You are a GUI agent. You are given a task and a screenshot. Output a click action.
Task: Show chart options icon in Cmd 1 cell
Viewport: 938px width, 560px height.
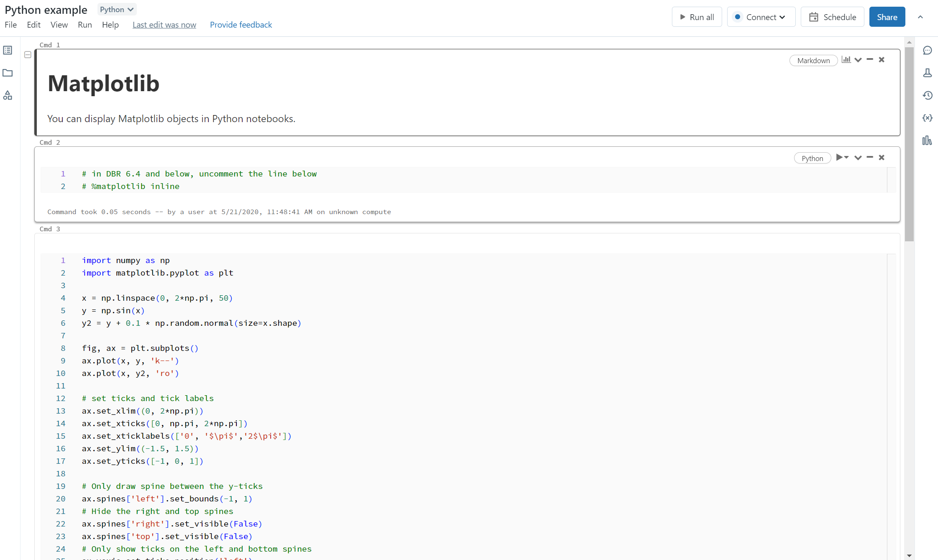coord(846,60)
